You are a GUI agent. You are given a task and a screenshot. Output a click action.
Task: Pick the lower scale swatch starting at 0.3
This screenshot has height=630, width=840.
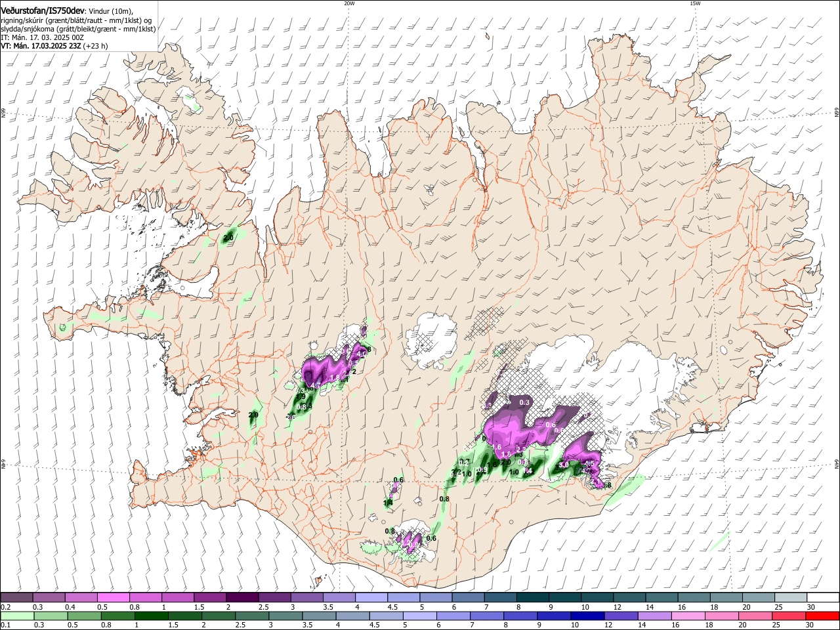[x=51, y=616]
